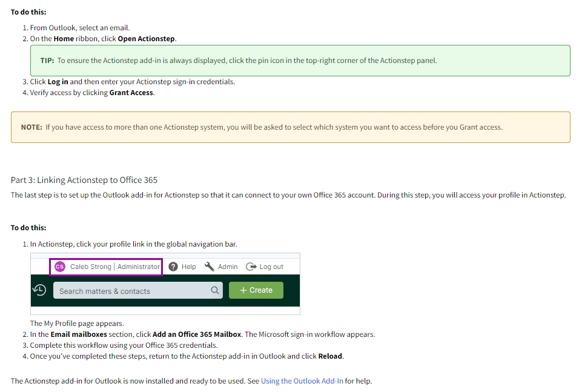The height and width of the screenshot is (392, 582).
Task: Select the Admin wrench icon
Action: point(209,266)
